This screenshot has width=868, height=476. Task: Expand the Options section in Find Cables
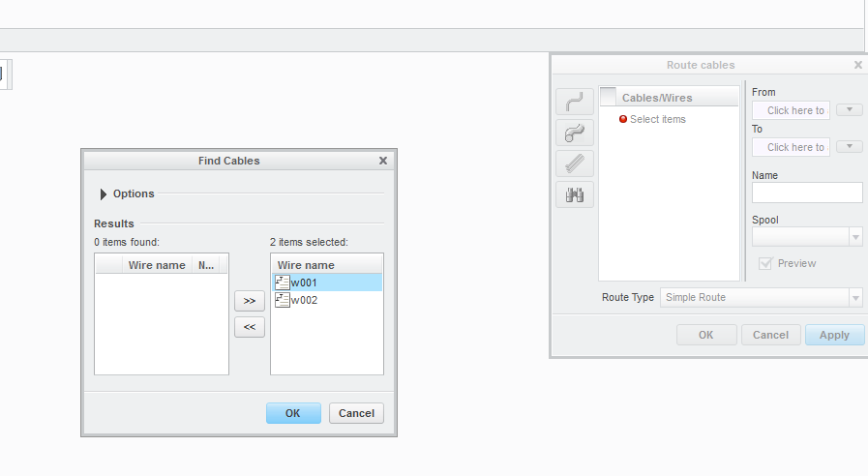[x=103, y=194]
